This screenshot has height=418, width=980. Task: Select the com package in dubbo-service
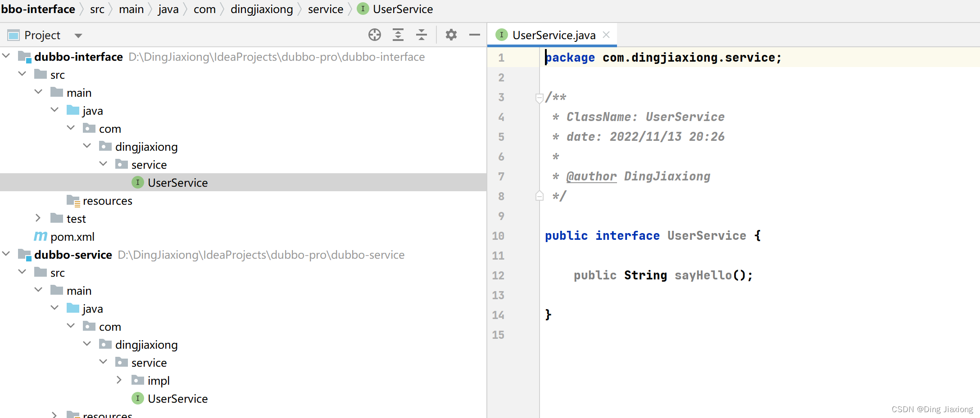pyautogui.click(x=110, y=327)
